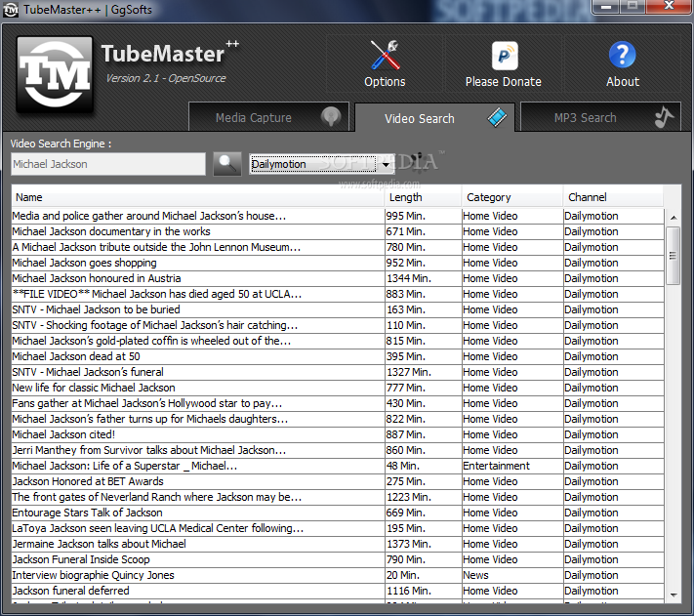Select the Video Search tab

pos(434,118)
